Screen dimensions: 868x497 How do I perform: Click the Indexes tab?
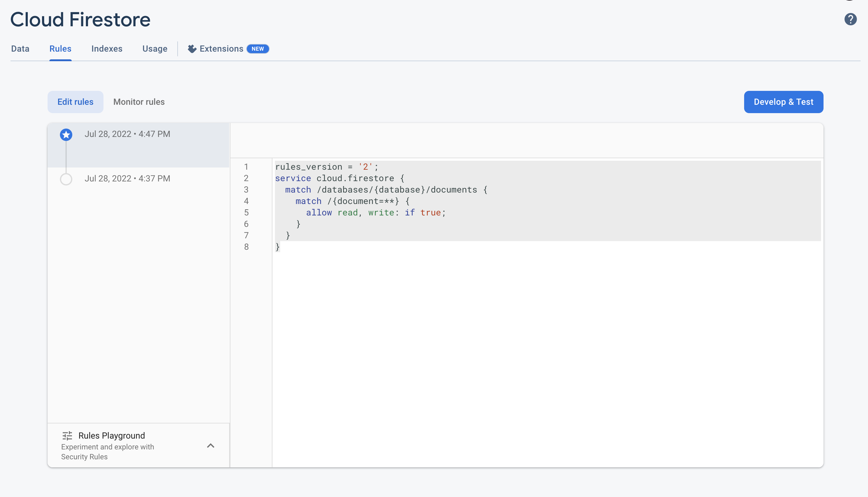click(107, 48)
